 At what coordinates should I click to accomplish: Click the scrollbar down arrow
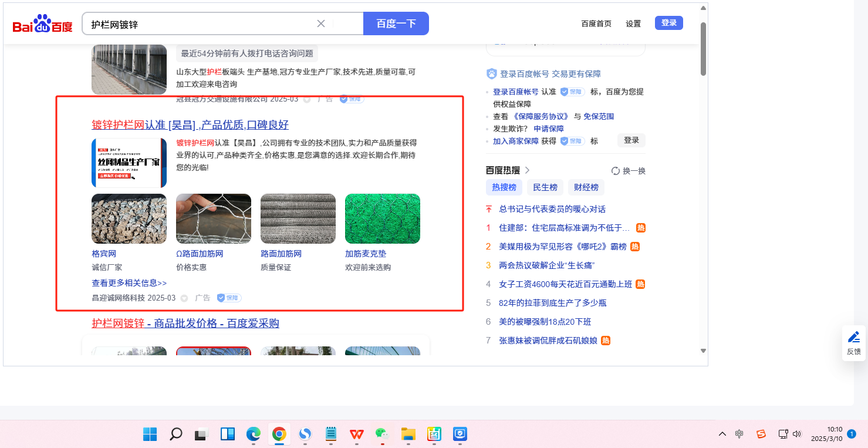[x=703, y=351]
